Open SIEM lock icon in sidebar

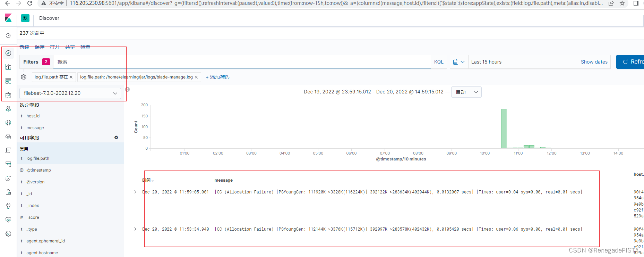[8, 192]
